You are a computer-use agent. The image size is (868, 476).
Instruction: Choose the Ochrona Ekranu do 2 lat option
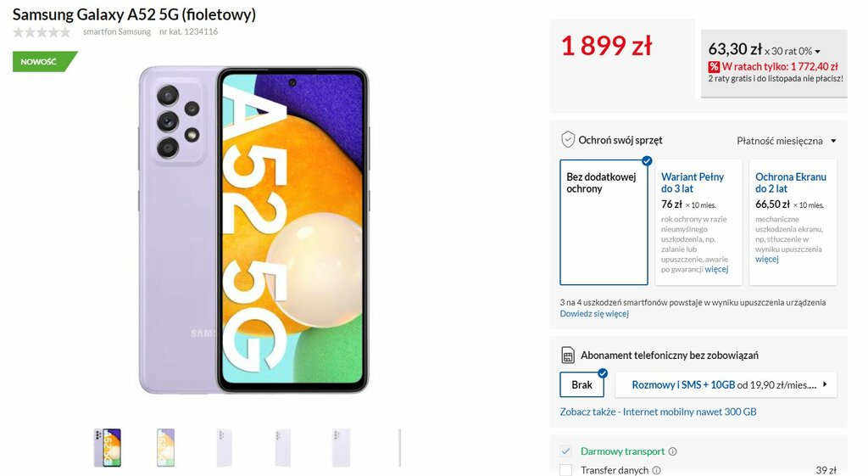click(793, 222)
